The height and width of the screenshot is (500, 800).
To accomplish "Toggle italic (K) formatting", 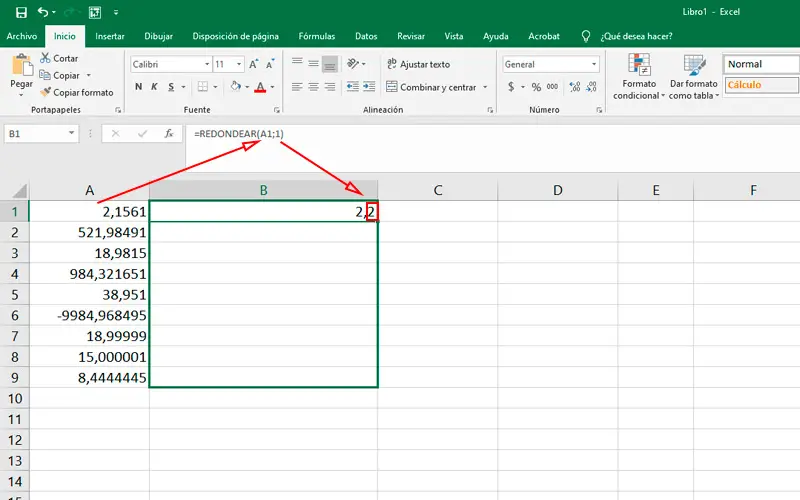I will tap(154, 87).
